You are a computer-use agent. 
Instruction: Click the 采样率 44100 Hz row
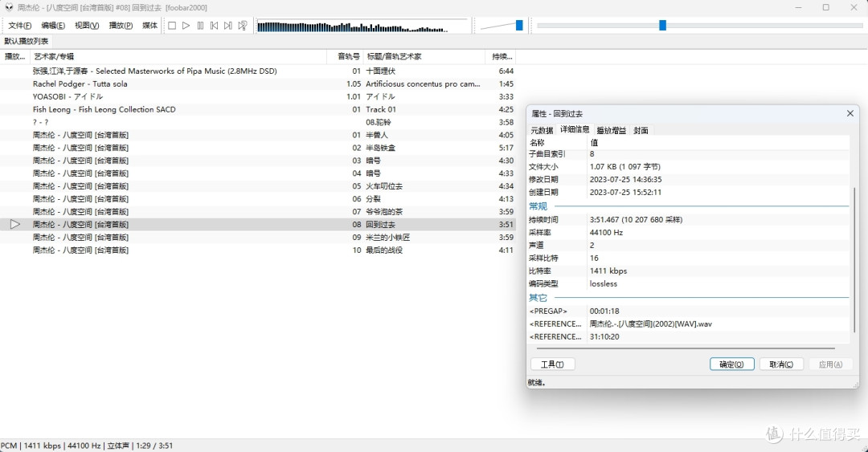(x=689, y=232)
